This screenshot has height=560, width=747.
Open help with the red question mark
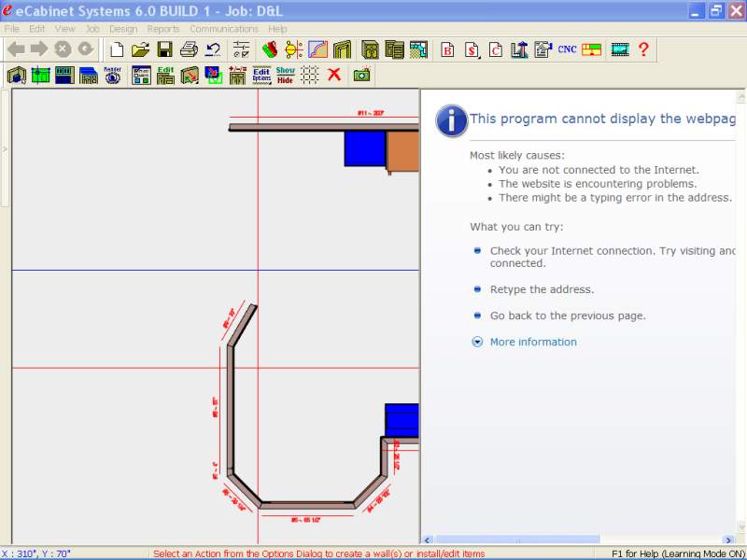(x=643, y=49)
